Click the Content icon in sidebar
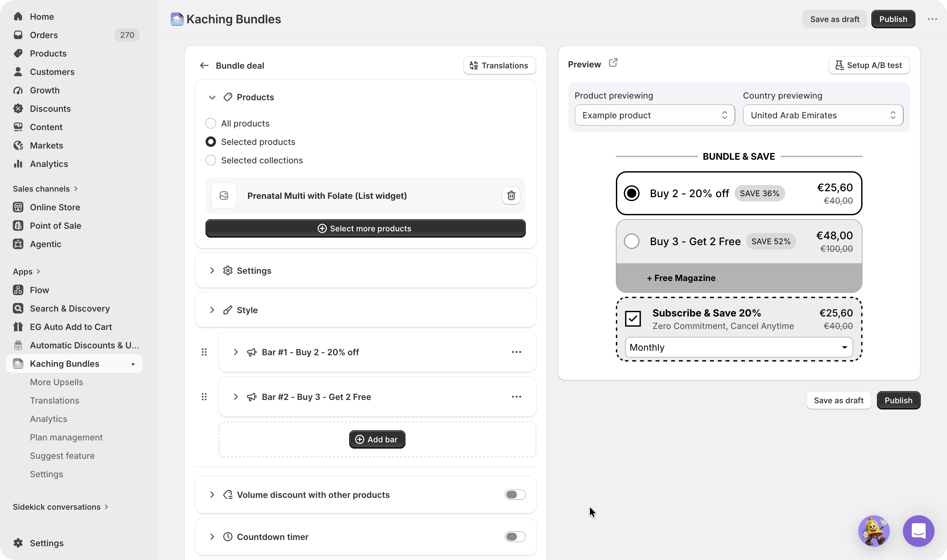 (x=18, y=127)
